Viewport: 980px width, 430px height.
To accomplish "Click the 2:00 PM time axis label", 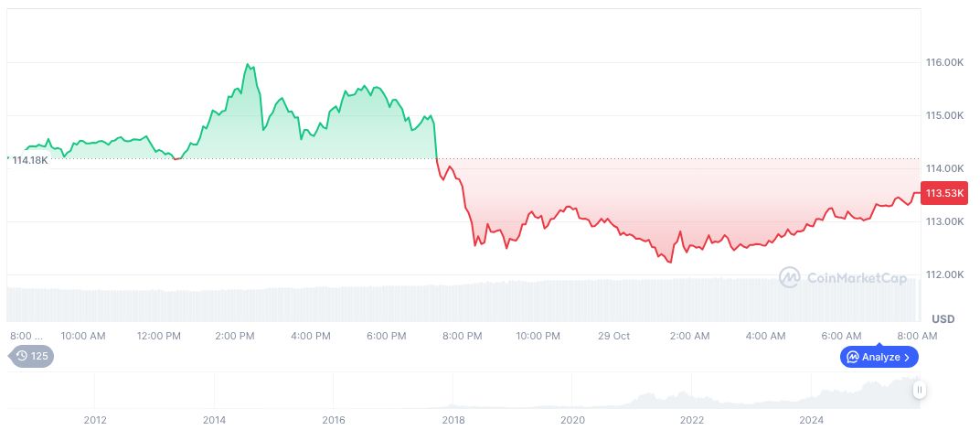I will point(235,336).
